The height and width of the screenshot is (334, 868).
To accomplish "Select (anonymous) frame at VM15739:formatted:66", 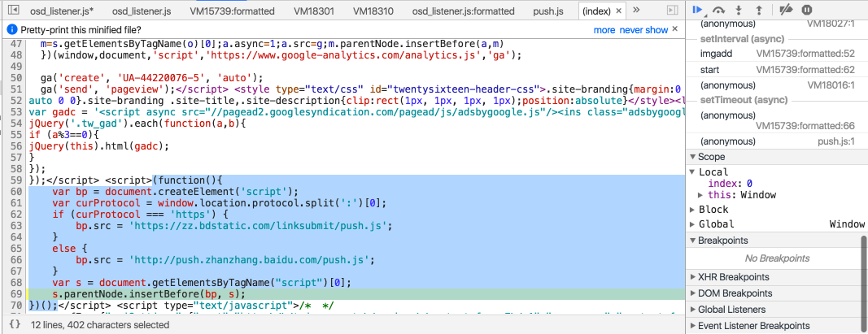I will click(777, 120).
